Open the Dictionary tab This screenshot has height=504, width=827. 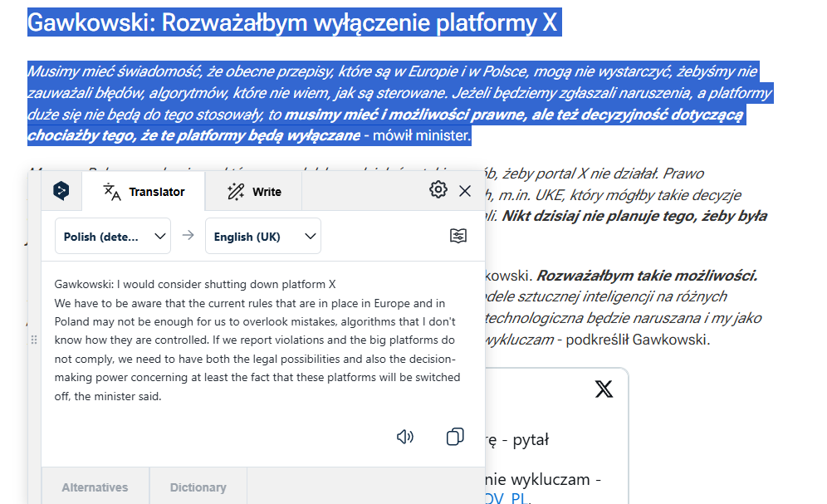(x=198, y=487)
